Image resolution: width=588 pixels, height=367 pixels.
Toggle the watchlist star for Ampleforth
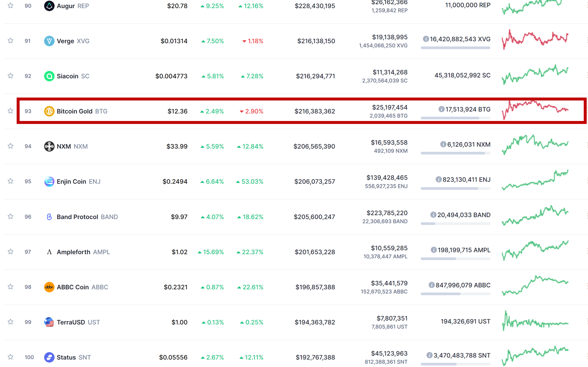(x=11, y=252)
